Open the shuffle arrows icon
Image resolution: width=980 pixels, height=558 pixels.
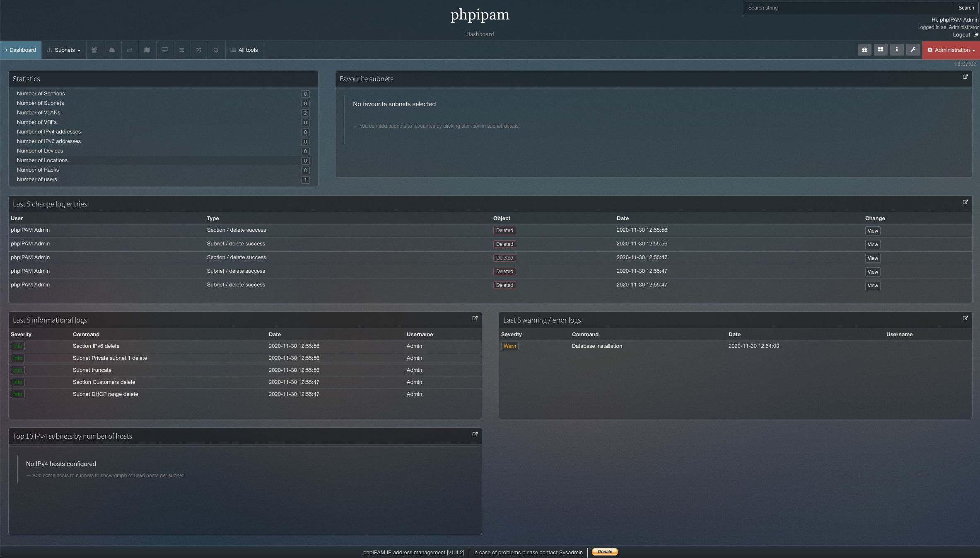click(199, 50)
